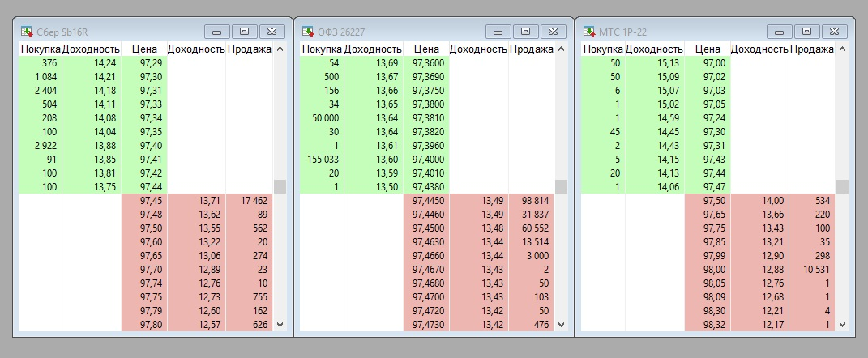
Task: Select price 98,32 in МТС 1P-22
Action: (714, 324)
